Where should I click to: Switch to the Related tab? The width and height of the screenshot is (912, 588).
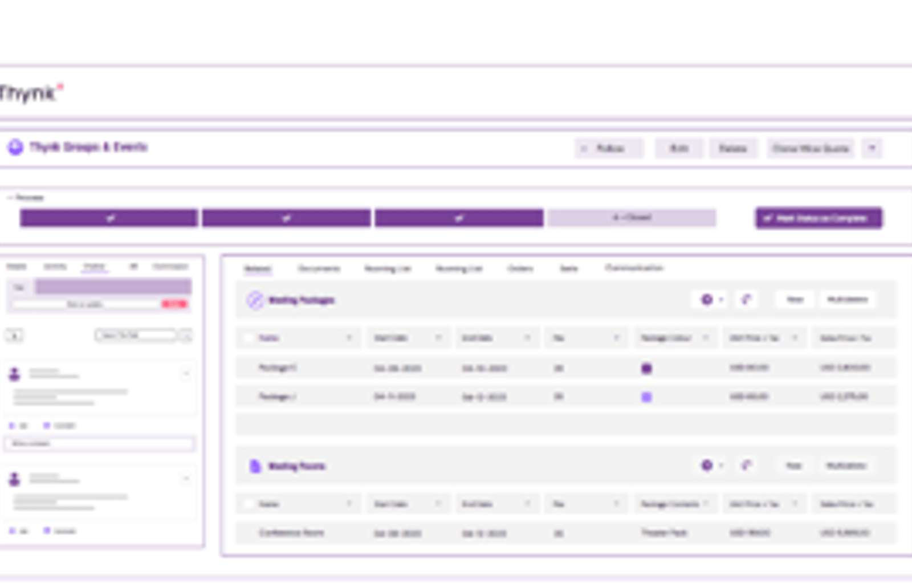click(258, 268)
